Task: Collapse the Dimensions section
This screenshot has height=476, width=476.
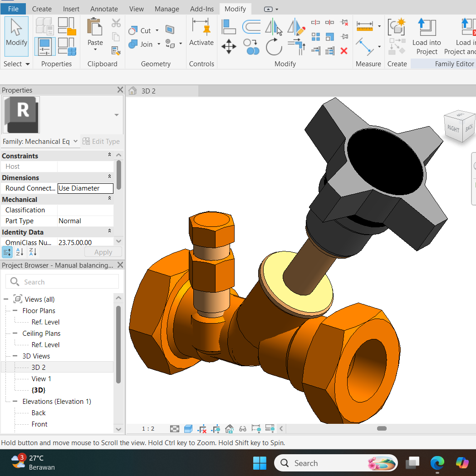Action: tap(110, 177)
